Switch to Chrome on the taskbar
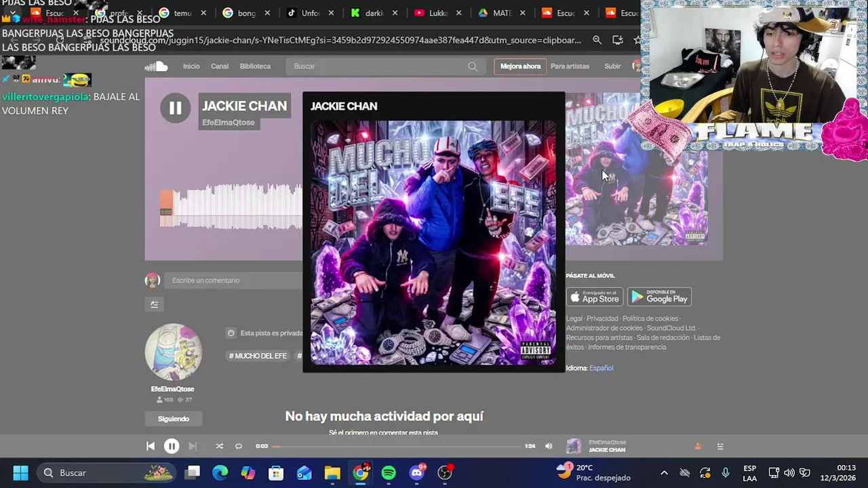 tap(361, 472)
